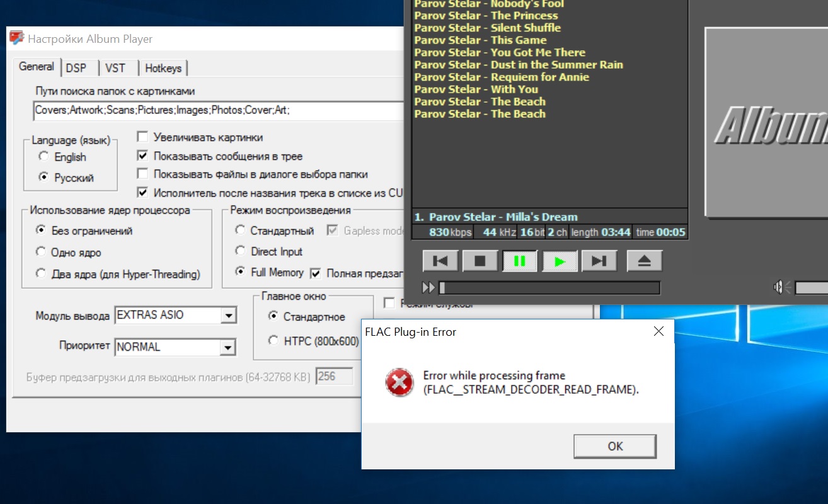Open the DSP settings tab
This screenshot has height=504, width=828.
[76, 68]
